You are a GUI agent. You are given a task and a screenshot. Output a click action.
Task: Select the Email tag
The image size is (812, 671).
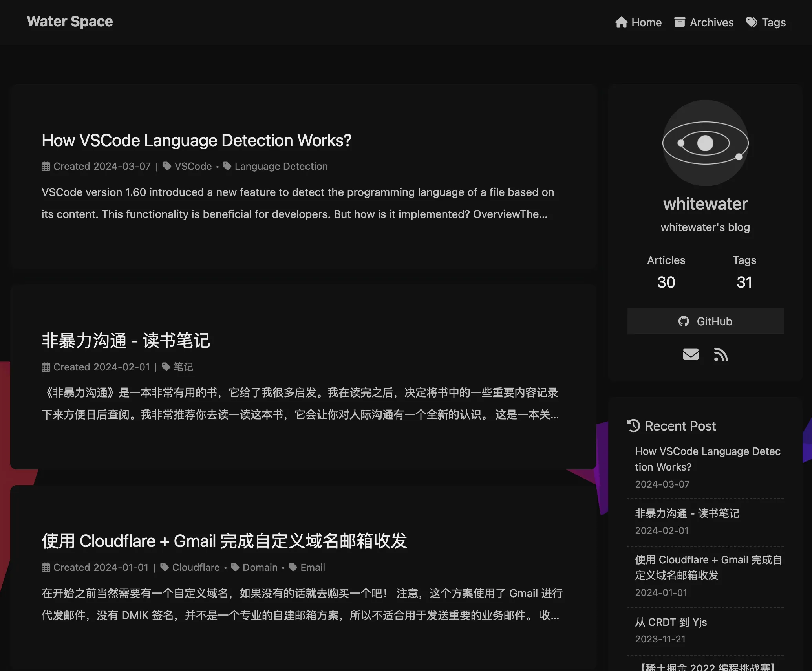pyautogui.click(x=313, y=567)
